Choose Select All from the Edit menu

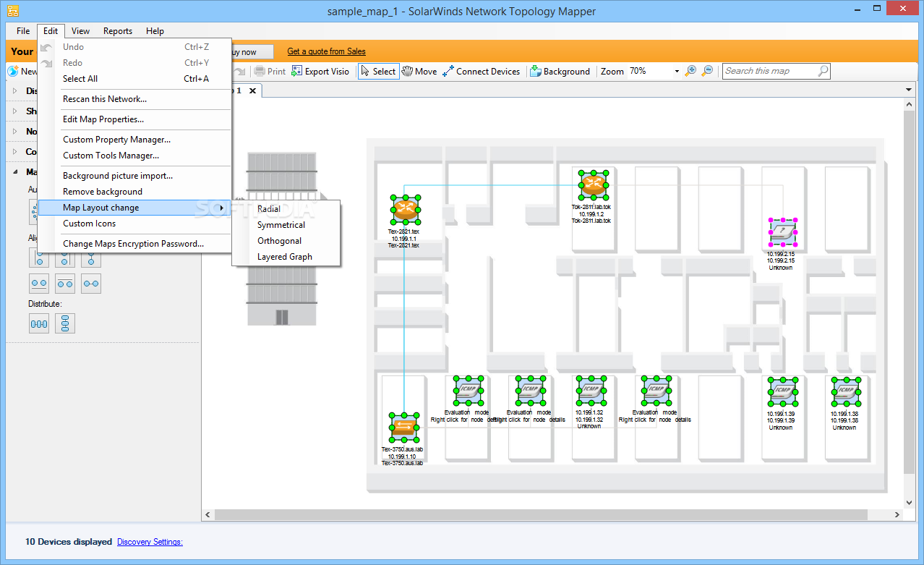click(x=136, y=79)
